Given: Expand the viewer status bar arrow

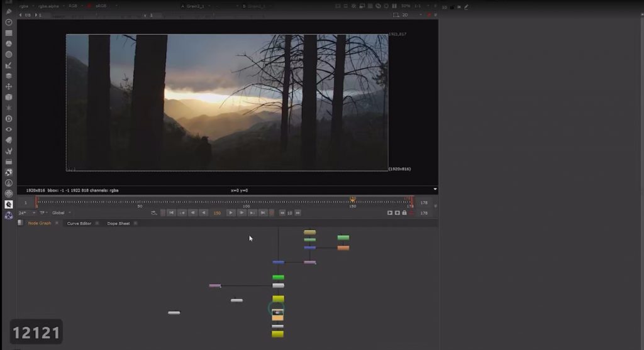Looking at the screenshot, I should click(435, 189).
